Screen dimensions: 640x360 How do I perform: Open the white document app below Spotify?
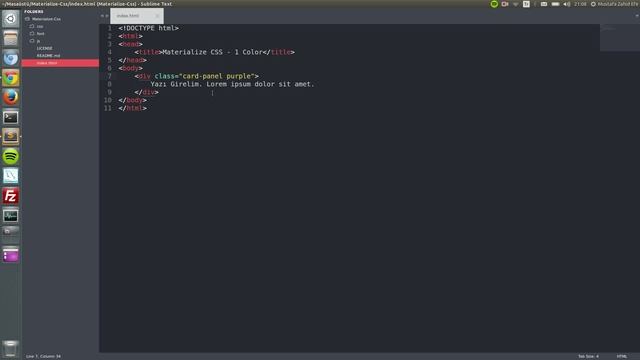click(11, 176)
